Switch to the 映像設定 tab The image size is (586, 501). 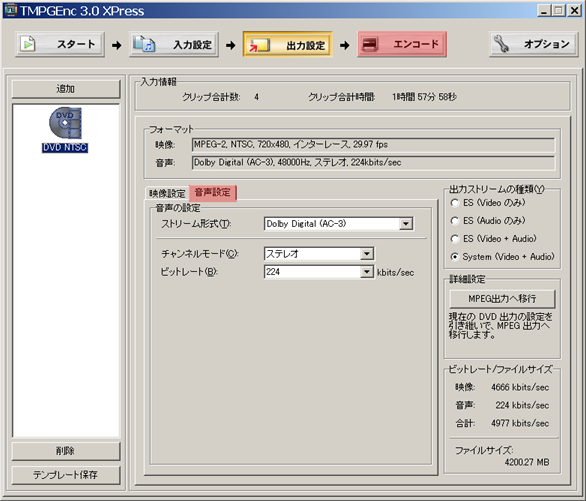167,193
